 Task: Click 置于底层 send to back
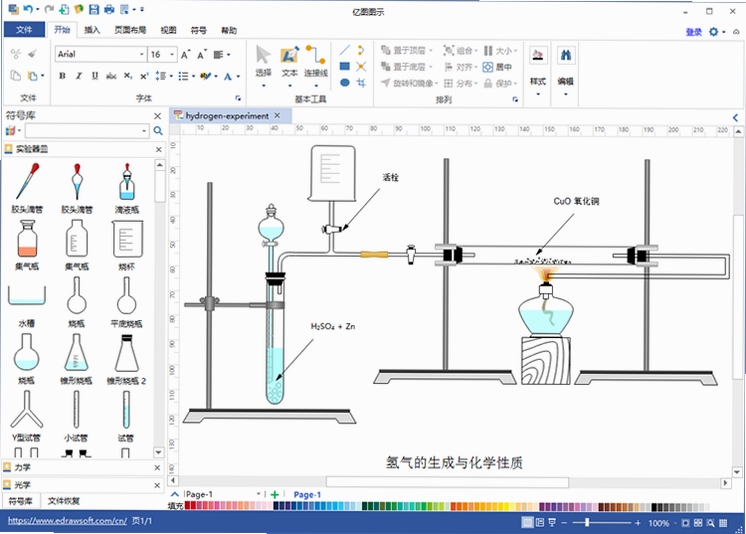click(x=407, y=67)
